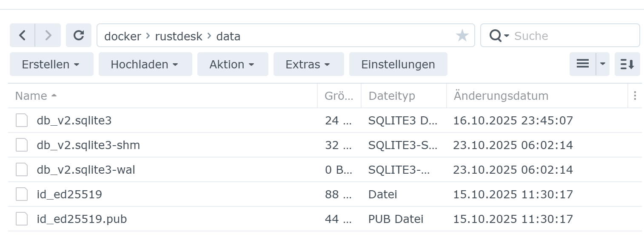Switch to list view mode icon
The height and width of the screenshot is (248, 644).
point(583,64)
